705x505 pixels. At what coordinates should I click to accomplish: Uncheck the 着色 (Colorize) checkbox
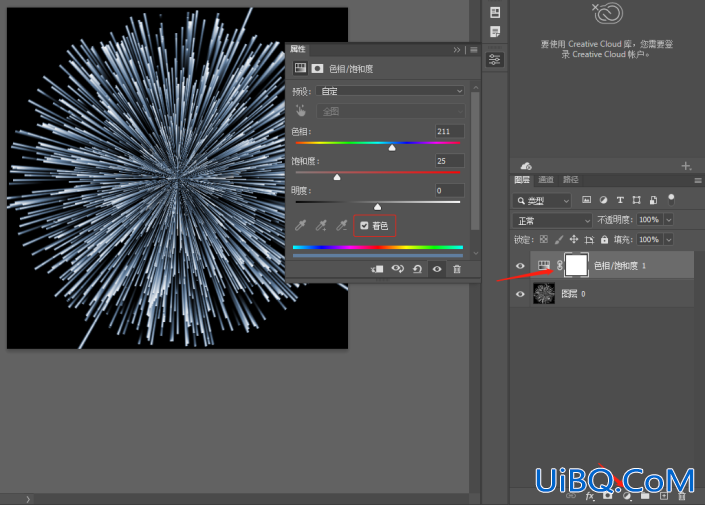point(364,226)
